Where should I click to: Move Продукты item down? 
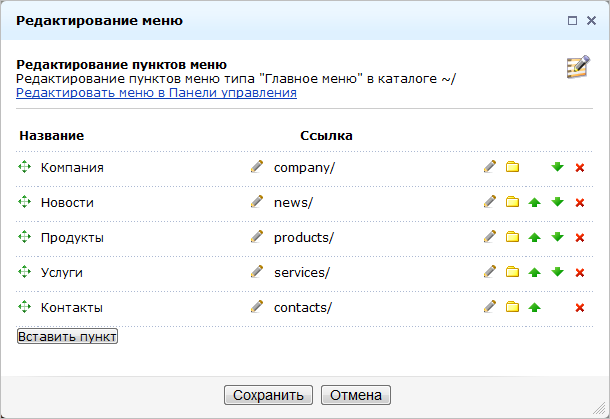pyautogui.click(x=557, y=237)
